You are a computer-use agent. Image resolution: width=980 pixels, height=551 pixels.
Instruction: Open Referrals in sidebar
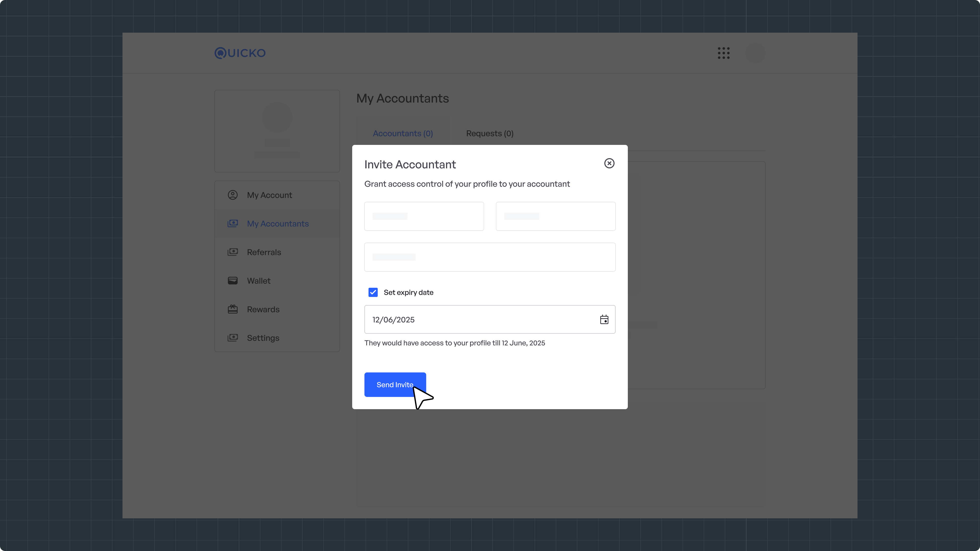click(277, 252)
